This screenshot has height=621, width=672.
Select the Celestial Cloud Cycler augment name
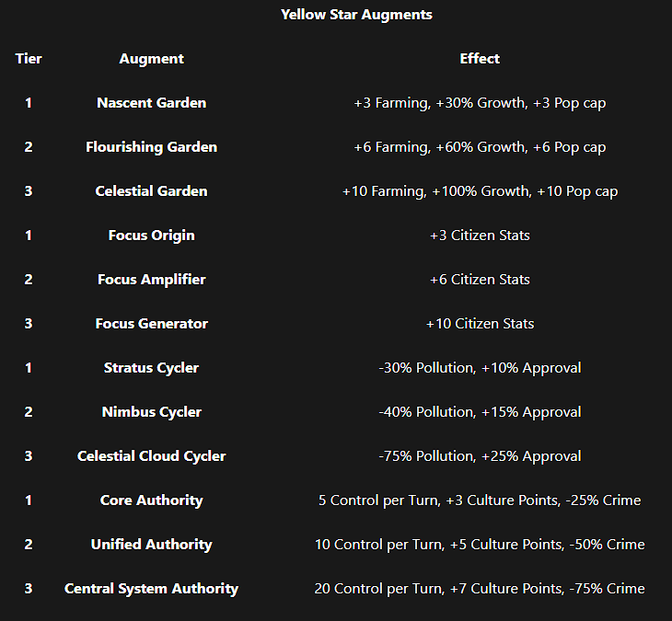[x=151, y=456]
